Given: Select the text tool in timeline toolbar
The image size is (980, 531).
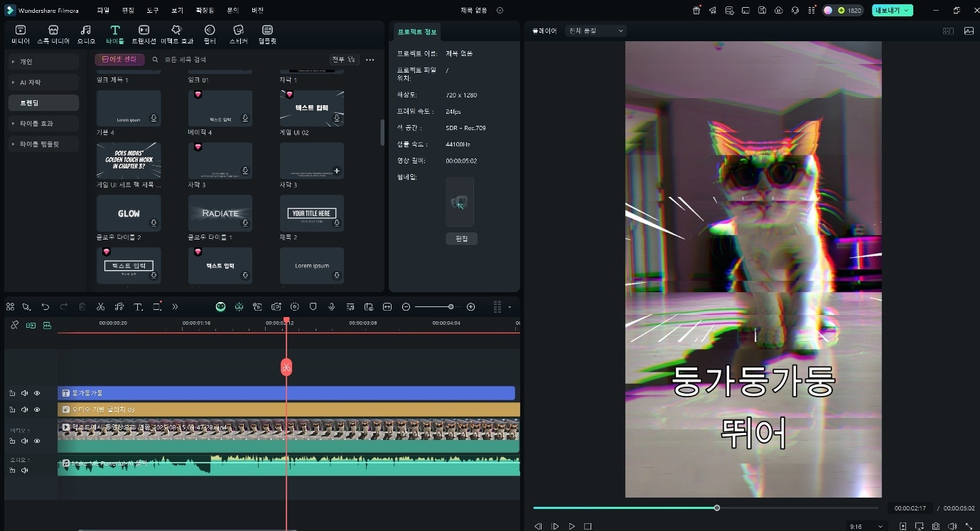Looking at the screenshot, I should [138, 307].
